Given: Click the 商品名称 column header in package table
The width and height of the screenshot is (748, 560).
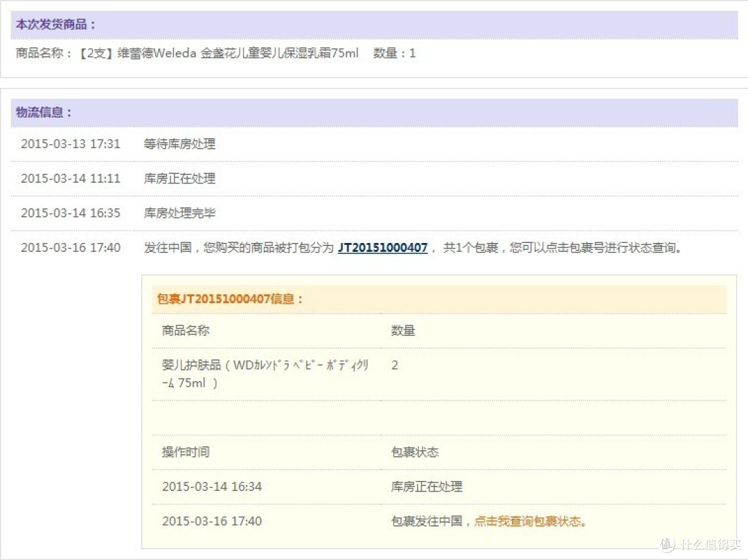Looking at the screenshot, I should click(186, 330).
